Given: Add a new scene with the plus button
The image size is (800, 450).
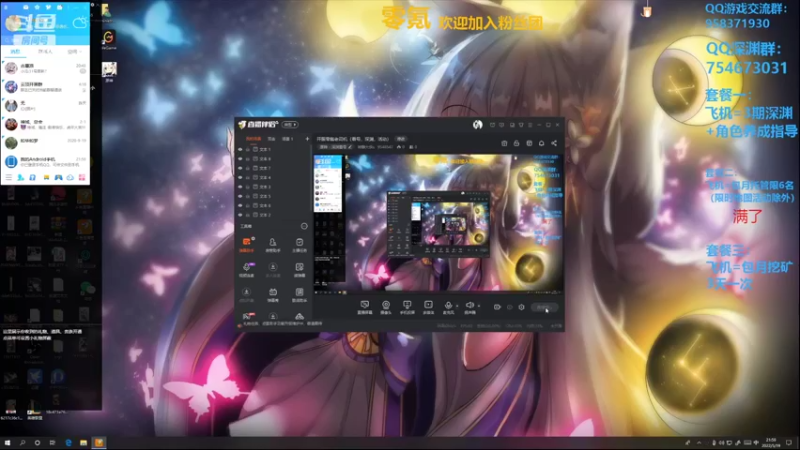Looking at the screenshot, I should point(307,139).
